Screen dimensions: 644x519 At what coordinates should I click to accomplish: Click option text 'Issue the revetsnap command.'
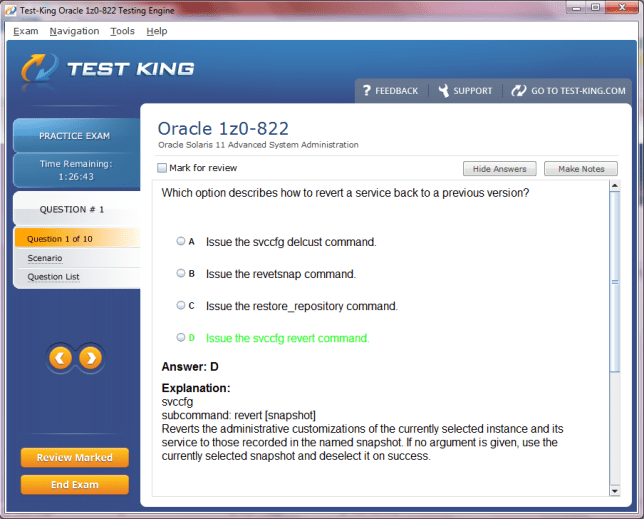[281, 274]
